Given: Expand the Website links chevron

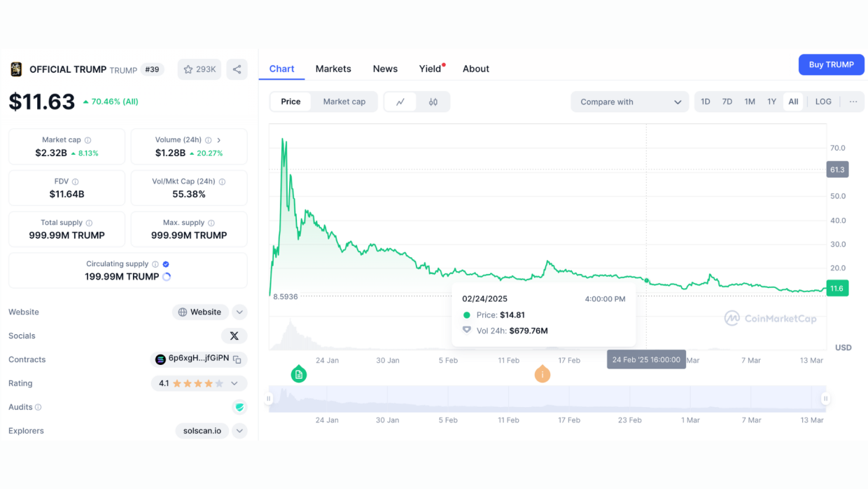Looking at the screenshot, I should point(239,312).
